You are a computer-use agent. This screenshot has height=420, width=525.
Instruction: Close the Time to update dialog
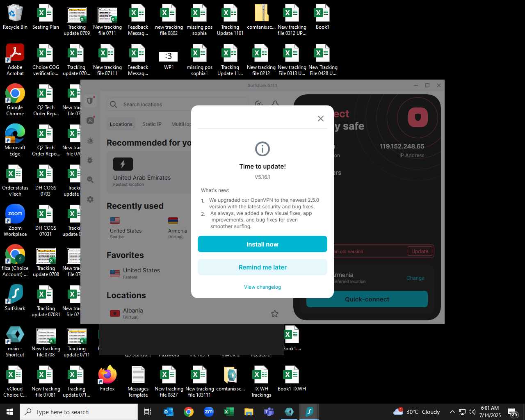[x=321, y=119]
